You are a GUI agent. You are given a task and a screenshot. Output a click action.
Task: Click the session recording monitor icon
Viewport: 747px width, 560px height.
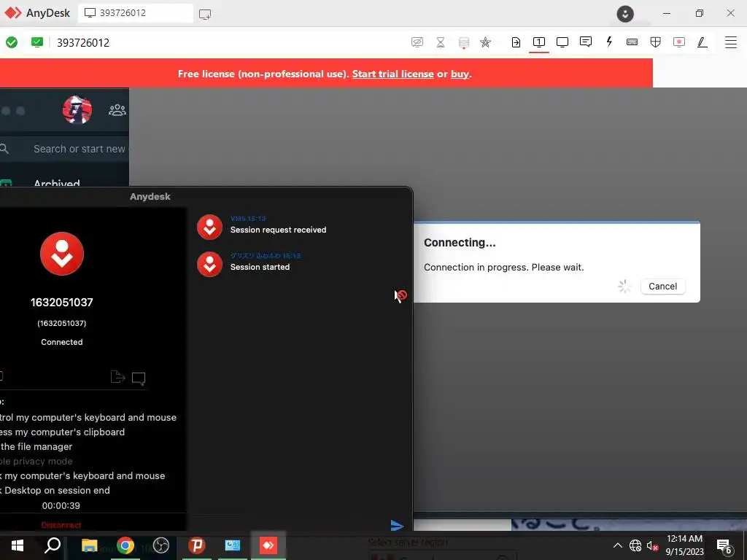click(679, 42)
